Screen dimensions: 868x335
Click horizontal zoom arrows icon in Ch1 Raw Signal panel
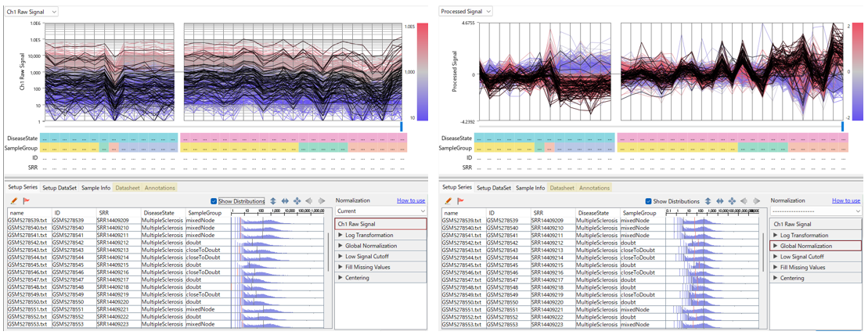click(285, 201)
